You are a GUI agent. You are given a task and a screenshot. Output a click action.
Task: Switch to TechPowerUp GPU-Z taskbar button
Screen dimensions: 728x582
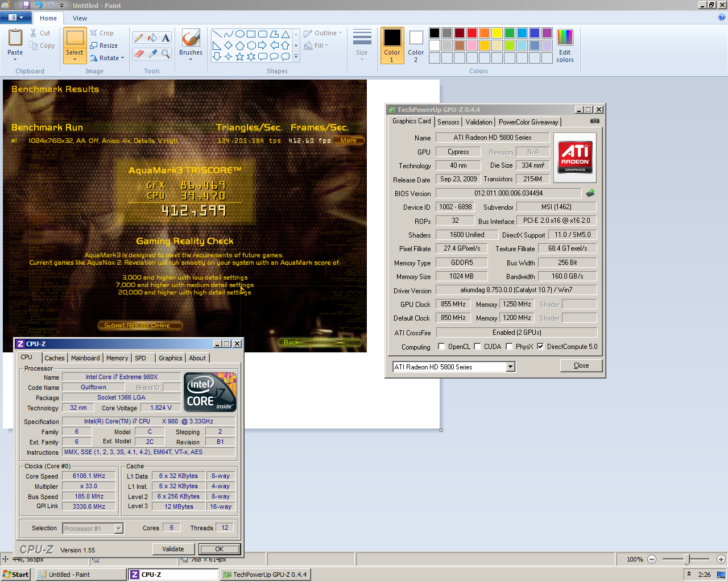(265, 575)
